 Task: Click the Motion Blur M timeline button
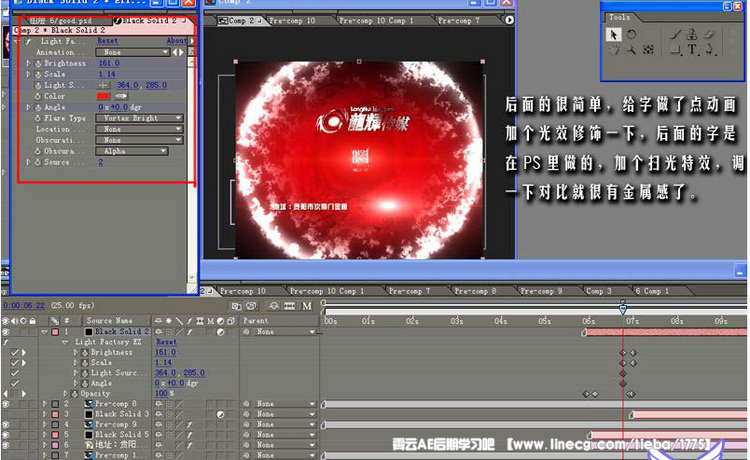coord(307,306)
